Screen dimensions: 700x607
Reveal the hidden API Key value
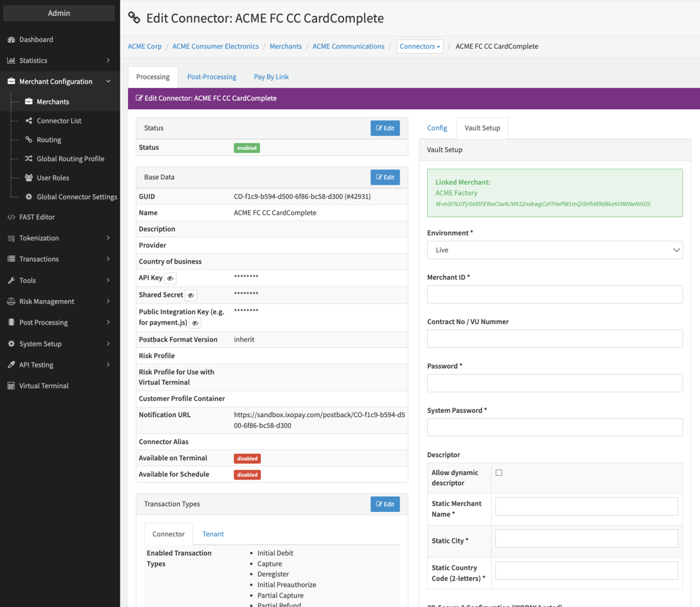pyautogui.click(x=170, y=278)
